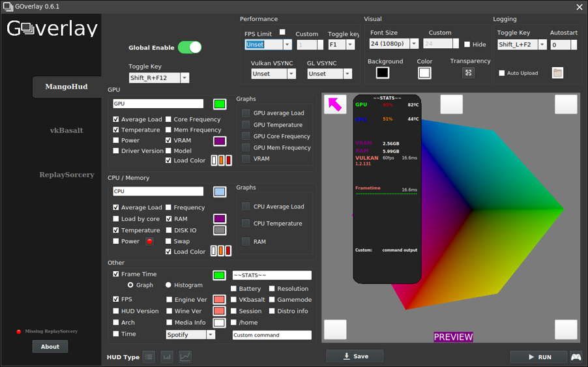Click the Save button
This screenshot has width=588, height=367.
point(355,356)
